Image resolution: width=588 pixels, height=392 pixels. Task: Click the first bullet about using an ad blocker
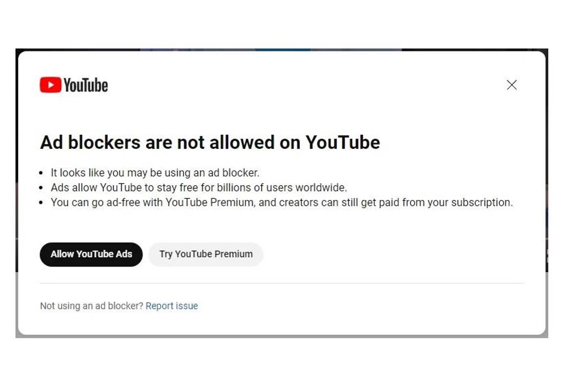pyautogui.click(x=155, y=172)
